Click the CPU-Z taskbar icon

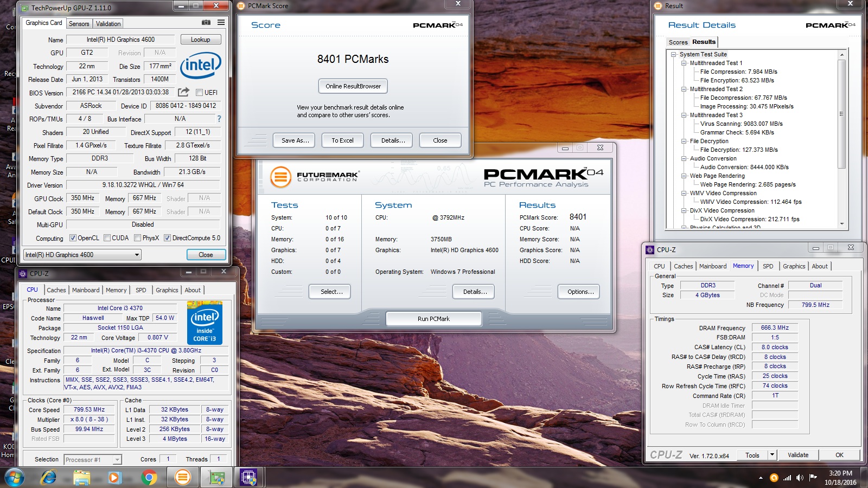tap(248, 478)
